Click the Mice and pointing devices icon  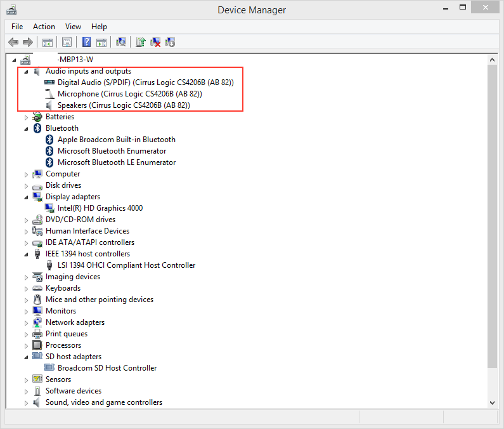[37, 300]
